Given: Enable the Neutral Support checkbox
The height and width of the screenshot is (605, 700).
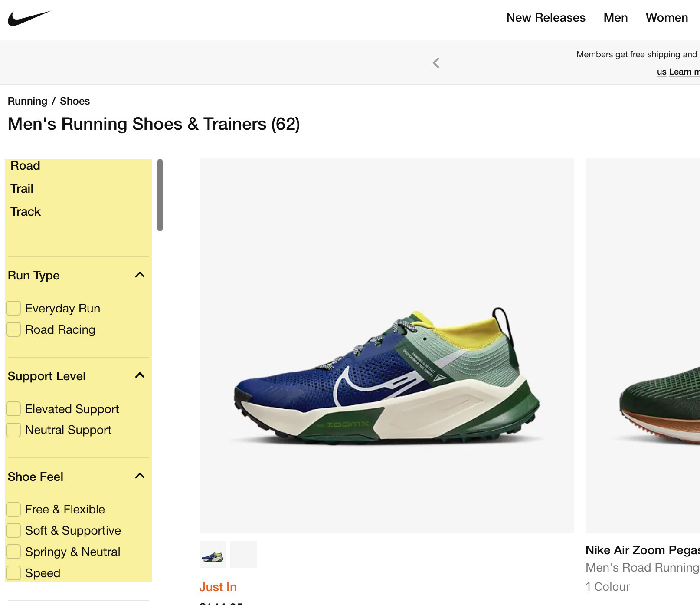Looking at the screenshot, I should click(13, 430).
